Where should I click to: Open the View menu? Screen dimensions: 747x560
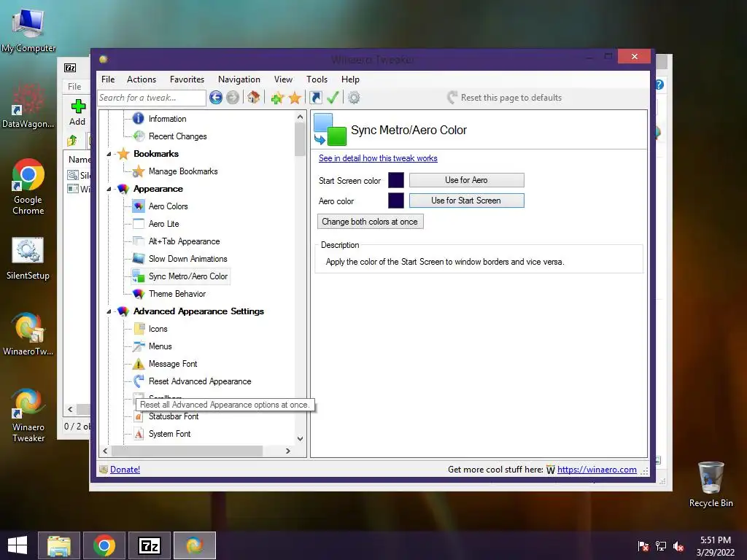[x=283, y=79]
